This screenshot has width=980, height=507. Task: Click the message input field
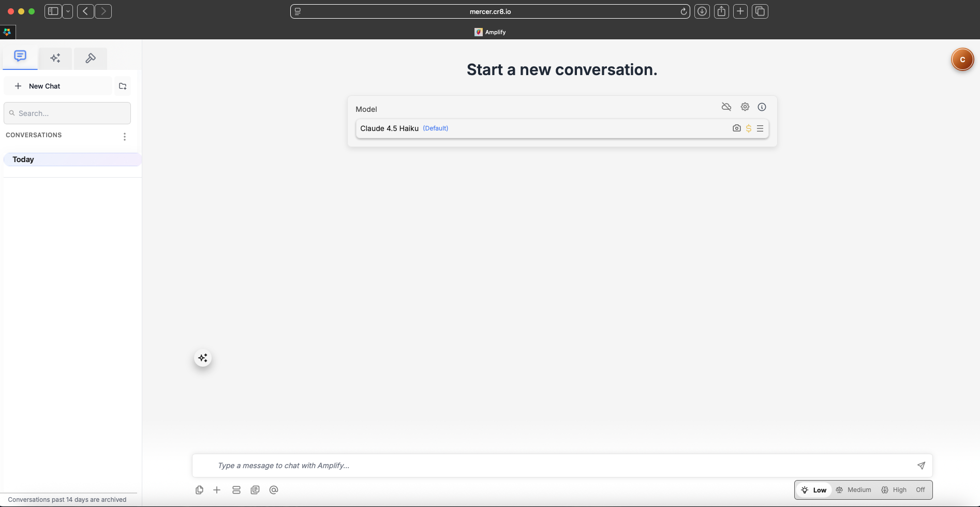[x=562, y=466]
